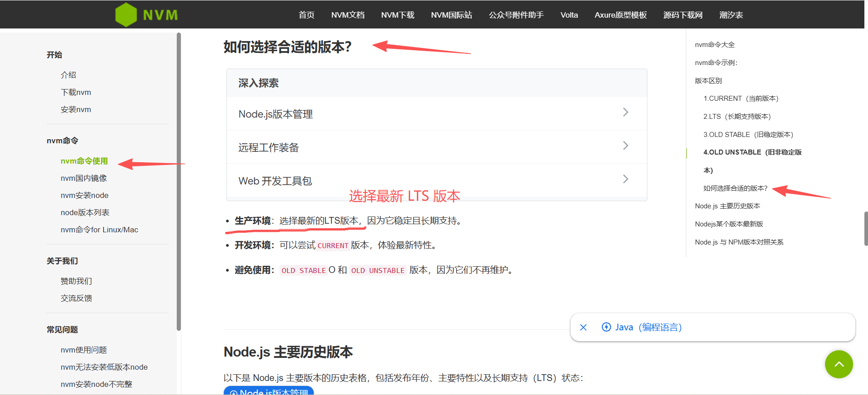Open 下载nvm in the left sidebar
The height and width of the screenshot is (395, 868).
pos(76,92)
